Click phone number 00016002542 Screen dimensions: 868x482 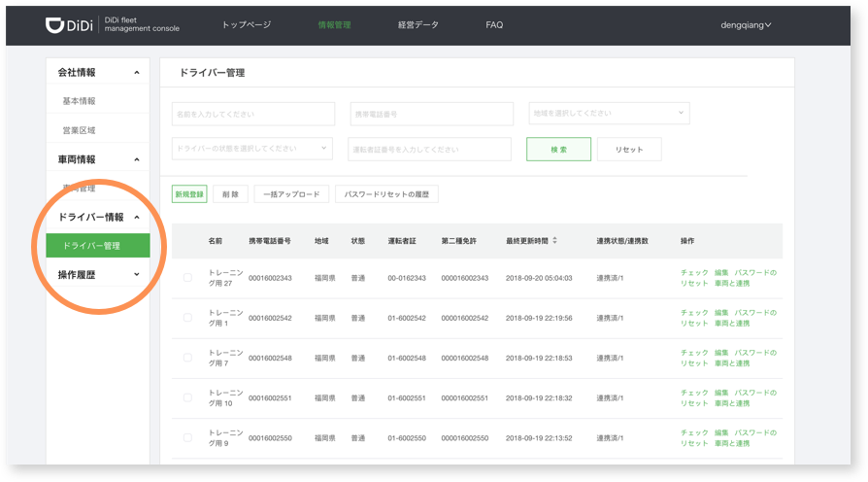270,318
